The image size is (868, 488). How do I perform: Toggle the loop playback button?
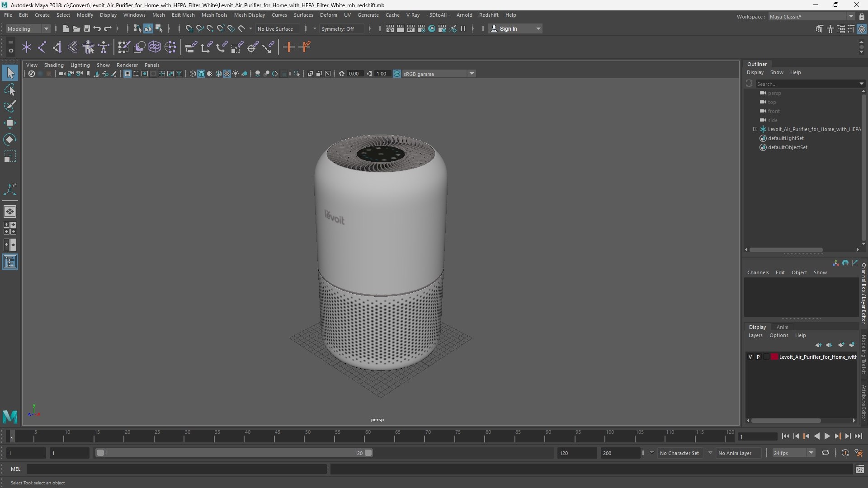click(826, 453)
